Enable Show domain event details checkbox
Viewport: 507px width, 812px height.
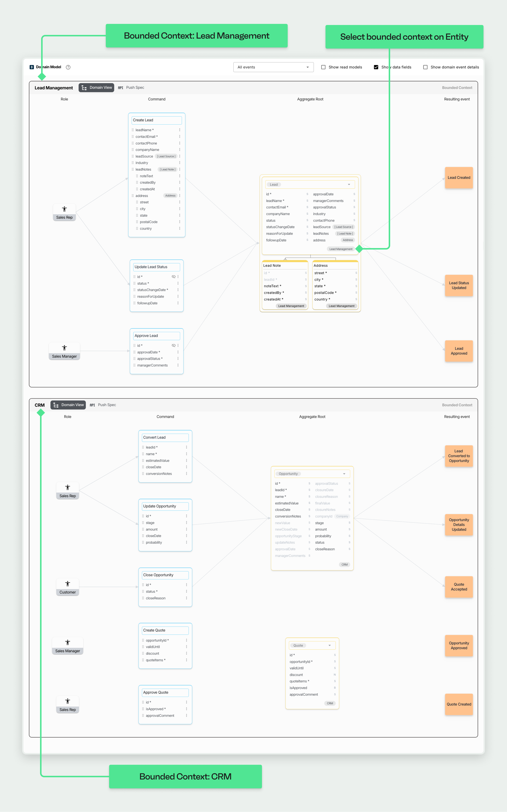(x=425, y=67)
